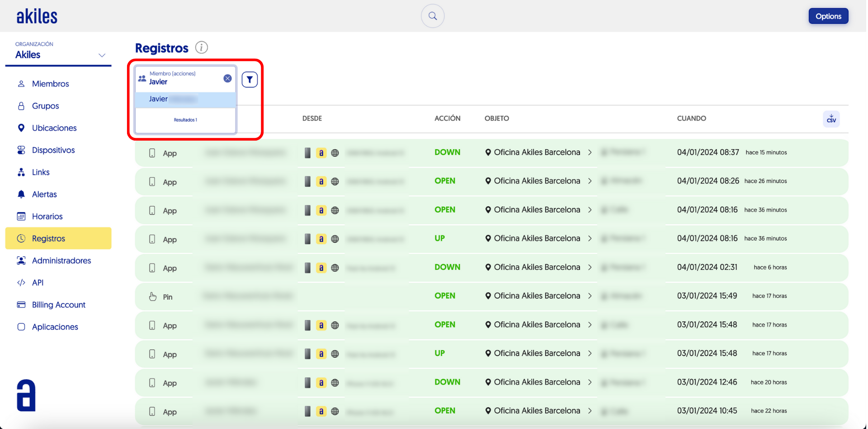Click the yellow akiles badge in second row

321,182
